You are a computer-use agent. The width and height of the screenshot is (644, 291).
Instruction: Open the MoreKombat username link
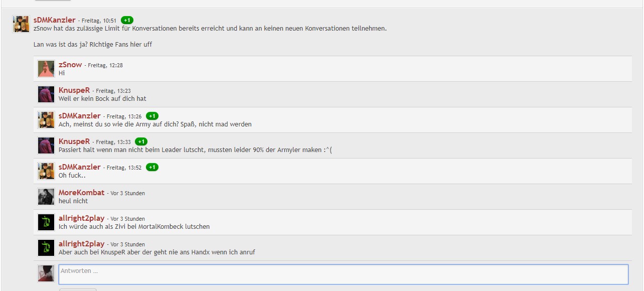coord(82,193)
